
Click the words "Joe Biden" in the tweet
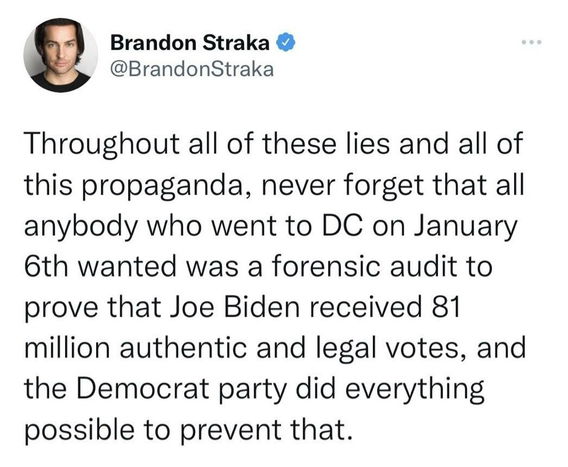point(235,307)
